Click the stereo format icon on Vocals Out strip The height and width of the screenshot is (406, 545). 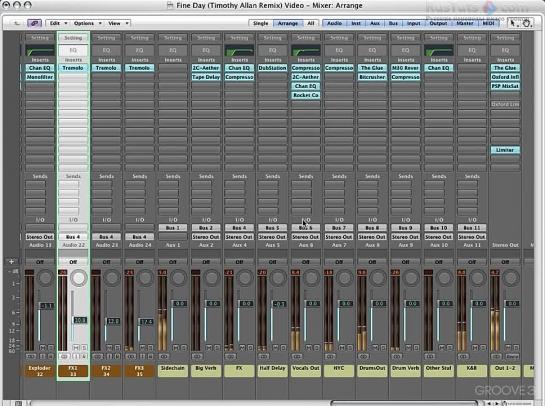tap(297, 356)
